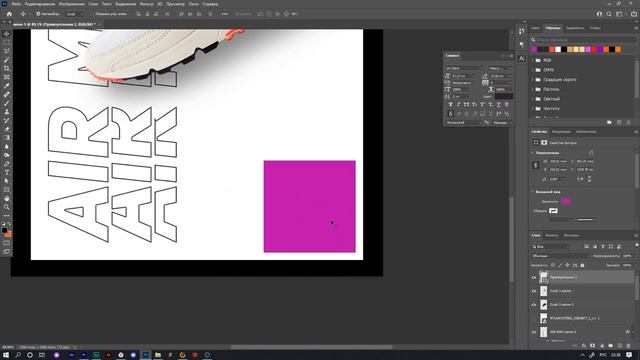The width and height of the screenshot is (640, 360).
Task: Hide the Слой 2 копия layer
Action: coord(534,291)
